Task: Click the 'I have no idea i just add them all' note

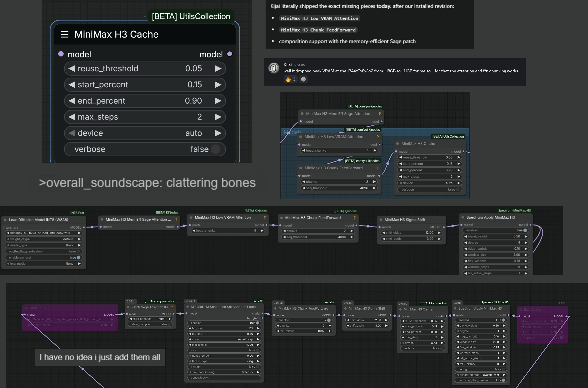Action: (x=100, y=357)
